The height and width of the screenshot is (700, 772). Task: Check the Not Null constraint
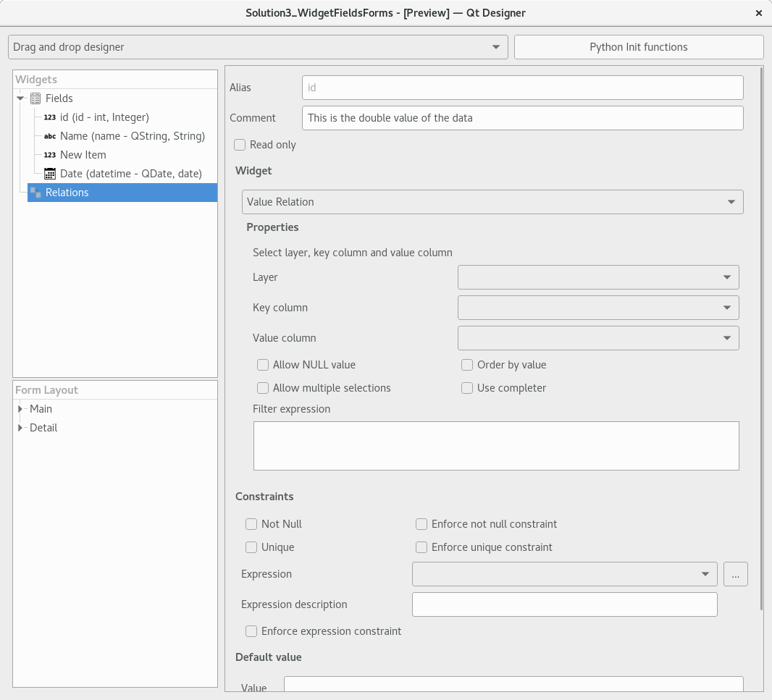click(x=251, y=524)
